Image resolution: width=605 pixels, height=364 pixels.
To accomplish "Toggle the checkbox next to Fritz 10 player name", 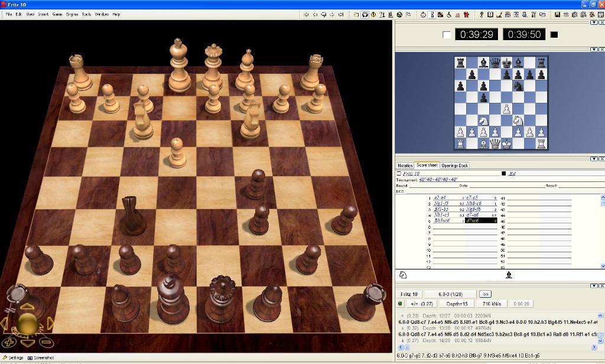I will point(399,174).
